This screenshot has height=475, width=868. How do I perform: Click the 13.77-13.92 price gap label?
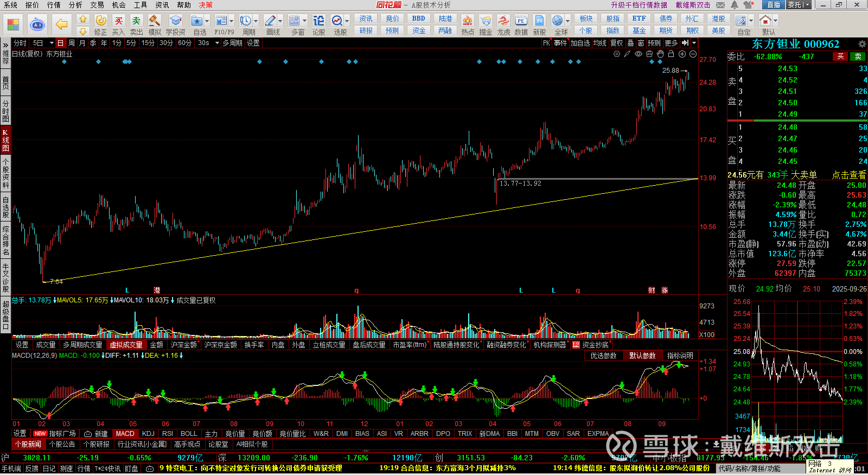point(520,183)
